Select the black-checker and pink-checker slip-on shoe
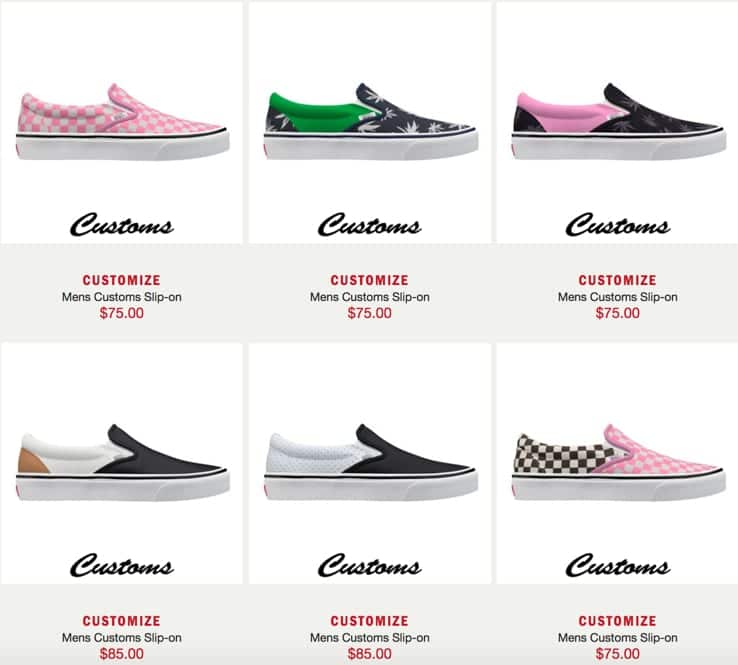Image resolution: width=738 pixels, height=665 pixels. click(x=618, y=462)
